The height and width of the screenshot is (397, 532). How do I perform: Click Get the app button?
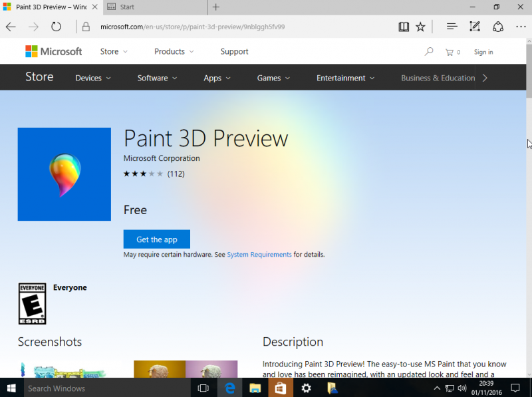tap(157, 239)
